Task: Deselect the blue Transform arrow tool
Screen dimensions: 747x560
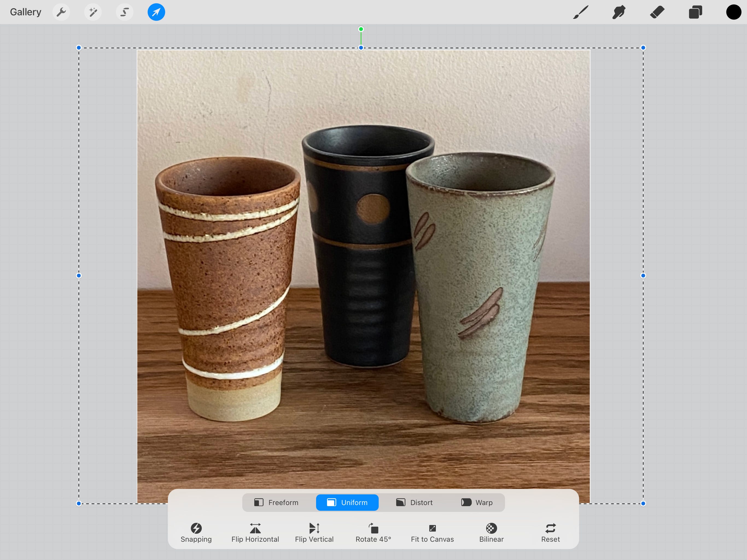Action: click(156, 13)
